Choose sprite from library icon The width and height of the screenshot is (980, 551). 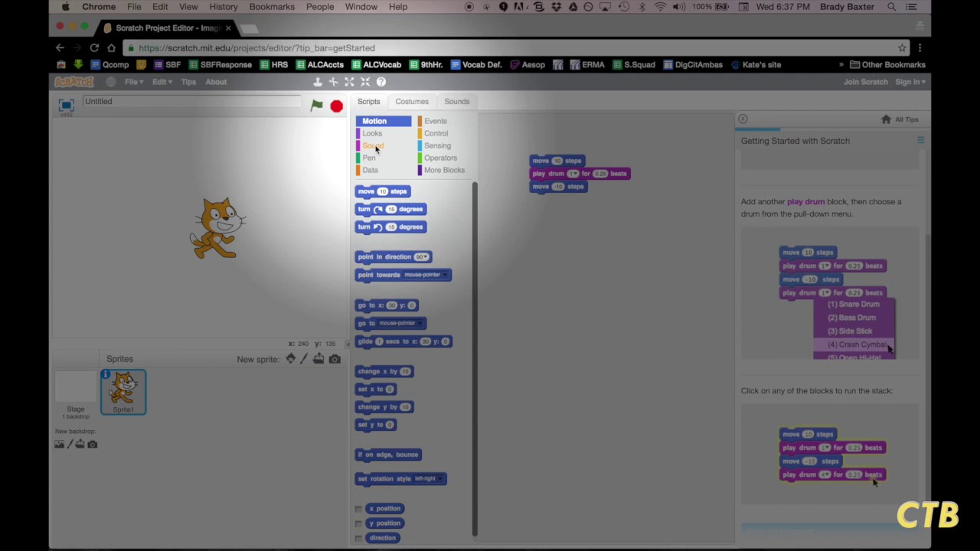click(x=290, y=359)
